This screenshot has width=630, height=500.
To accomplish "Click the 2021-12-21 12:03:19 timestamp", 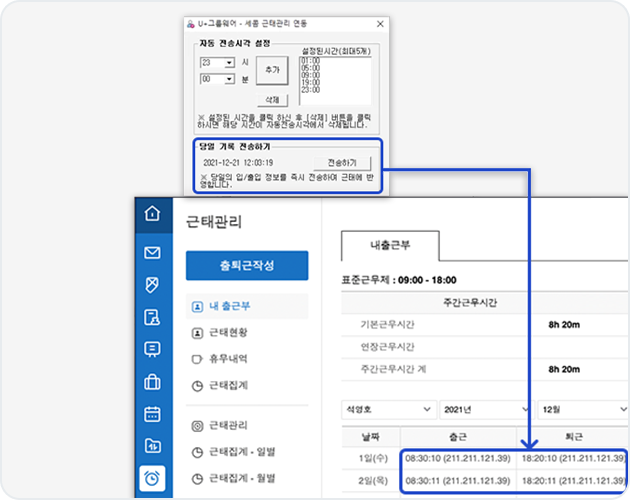I will [238, 163].
